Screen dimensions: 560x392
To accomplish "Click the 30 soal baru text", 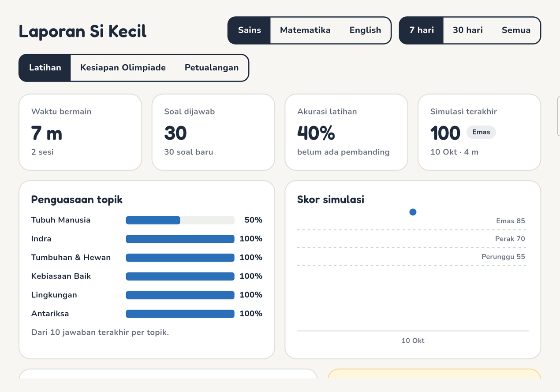I will click(189, 152).
